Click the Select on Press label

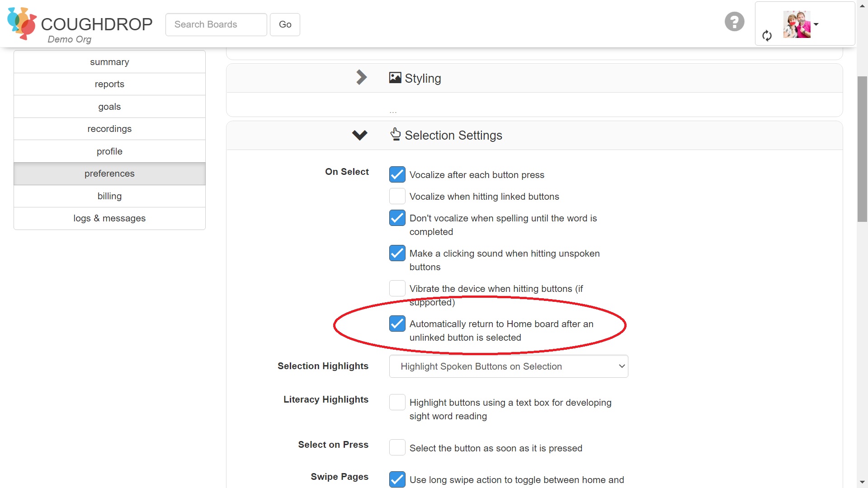tap(333, 445)
